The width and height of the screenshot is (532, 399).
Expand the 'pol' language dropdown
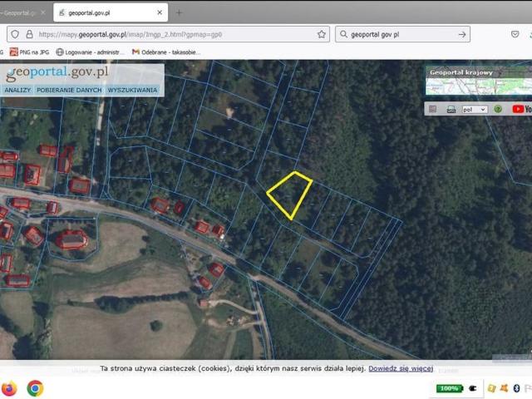click(x=475, y=109)
